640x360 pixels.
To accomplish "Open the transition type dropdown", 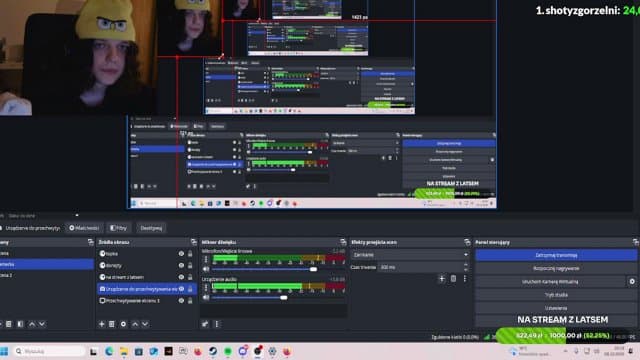I will pyautogui.click(x=410, y=255).
